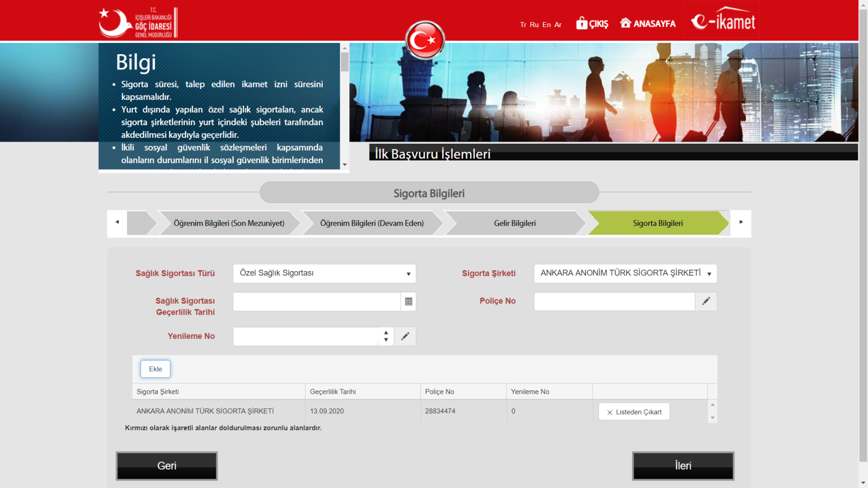Increase Yenileme No with up arrow
This screenshot has height=488, width=868.
(x=386, y=333)
